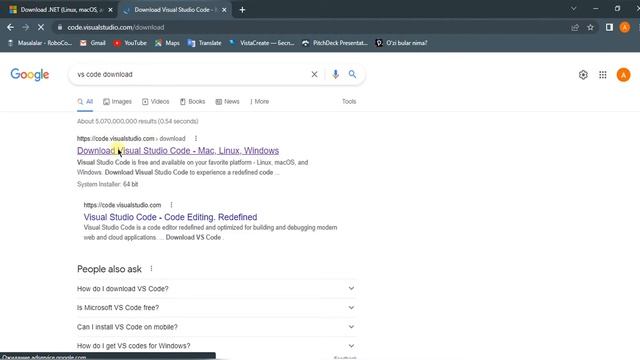Viewport: 640px width, 360px height.
Task: Open the O'zi bular nima? bookmark
Action: pyautogui.click(x=401, y=43)
